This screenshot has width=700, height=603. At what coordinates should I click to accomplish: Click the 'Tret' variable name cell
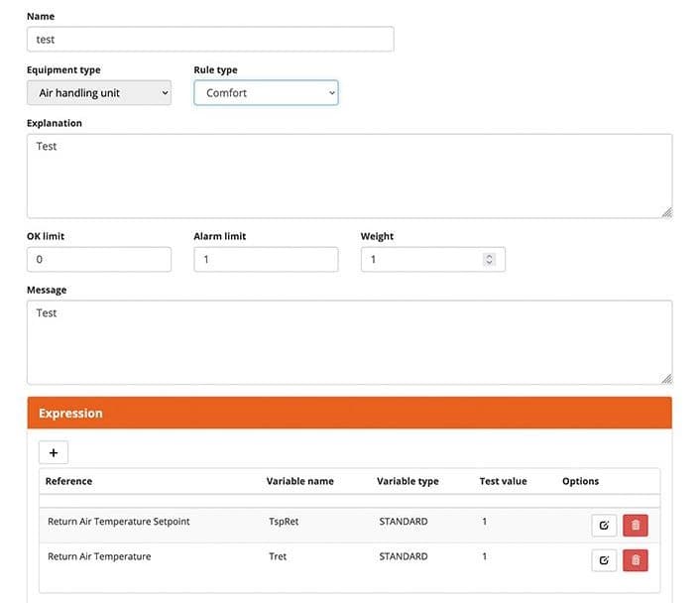(x=278, y=556)
